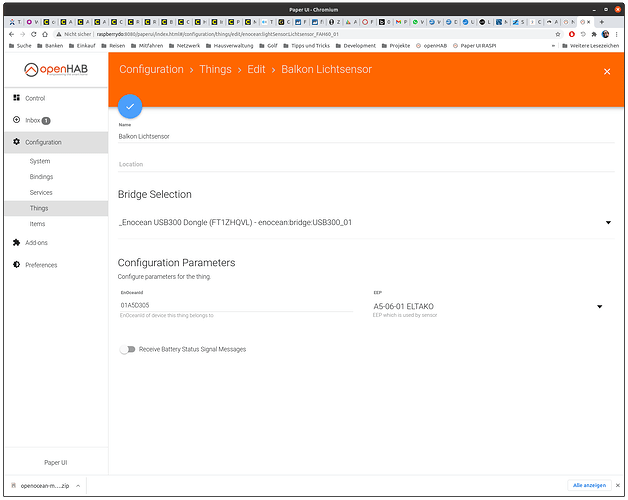This screenshot has width=628, height=500.
Task: Open Add-ons via the puzzle piece icon
Action: (16, 242)
